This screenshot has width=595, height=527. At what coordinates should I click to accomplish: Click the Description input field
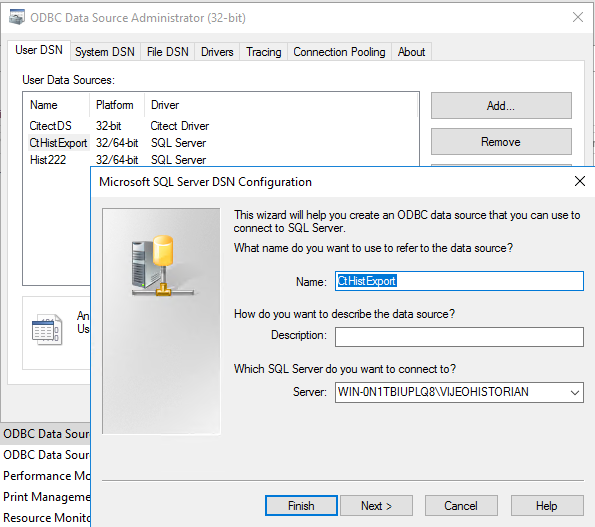click(459, 337)
